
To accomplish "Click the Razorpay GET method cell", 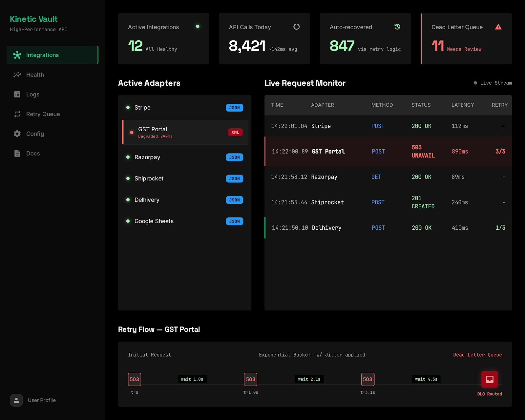I will click(x=376, y=177).
